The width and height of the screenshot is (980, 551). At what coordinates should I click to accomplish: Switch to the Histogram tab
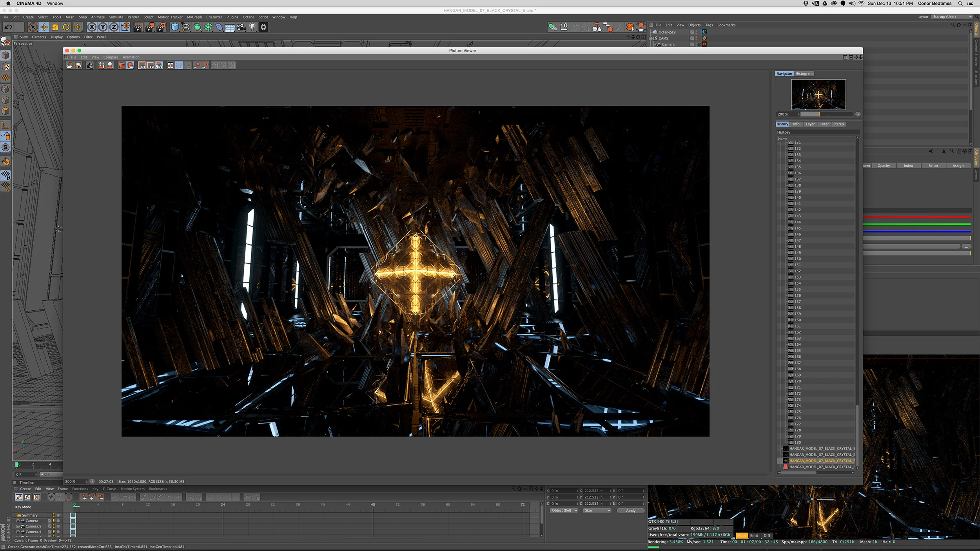coord(804,74)
